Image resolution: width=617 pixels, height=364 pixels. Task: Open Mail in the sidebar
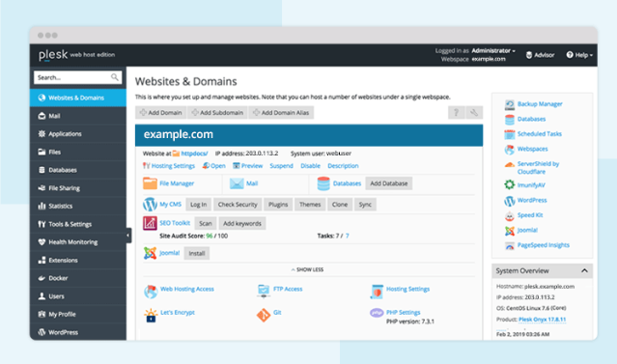[78, 116]
